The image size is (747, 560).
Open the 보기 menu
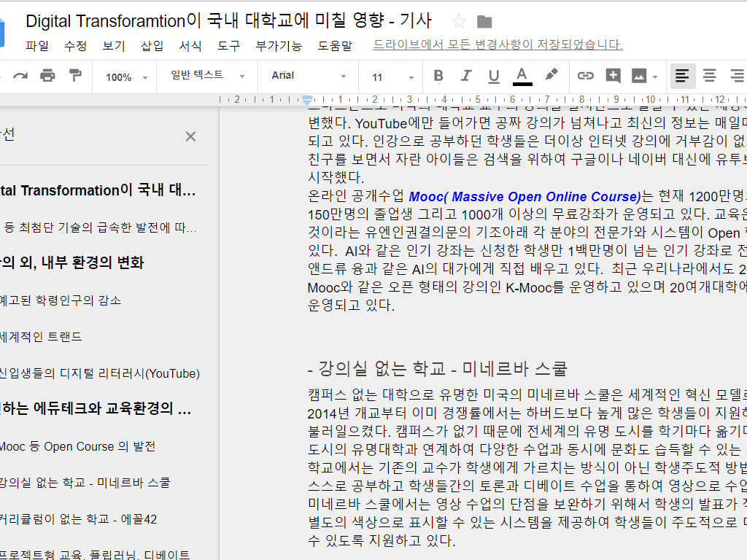pyautogui.click(x=114, y=46)
